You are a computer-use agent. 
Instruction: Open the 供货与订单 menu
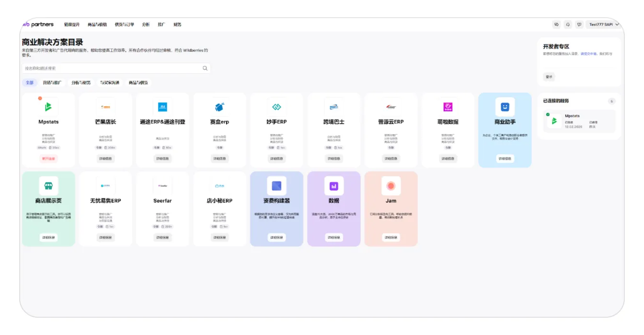tap(125, 24)
